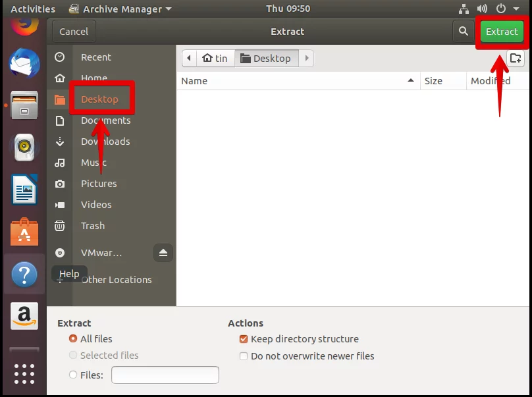Select VMwar… label in the sidebar

[101, 253]
